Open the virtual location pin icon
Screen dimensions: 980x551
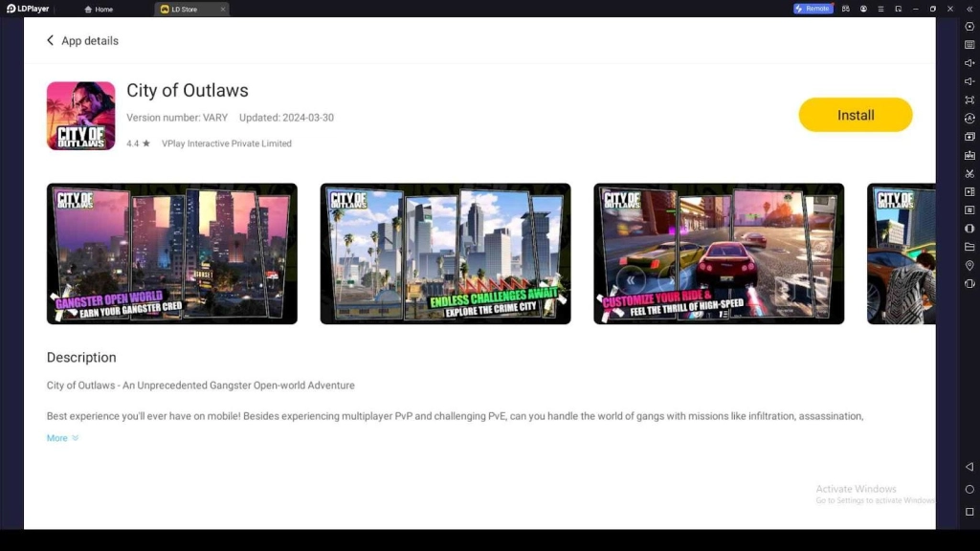969,266
